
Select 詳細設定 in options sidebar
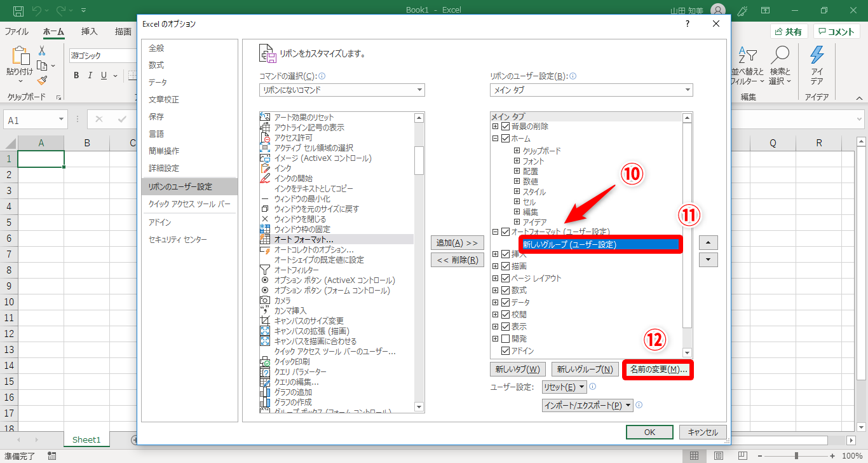tap(164, 169)
